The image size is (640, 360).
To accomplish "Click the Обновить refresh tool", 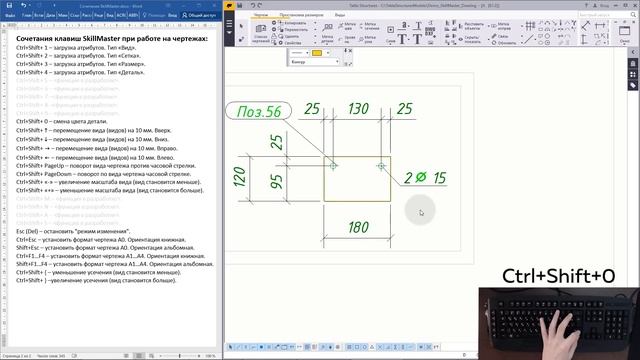I will click(x=503, y=43).
